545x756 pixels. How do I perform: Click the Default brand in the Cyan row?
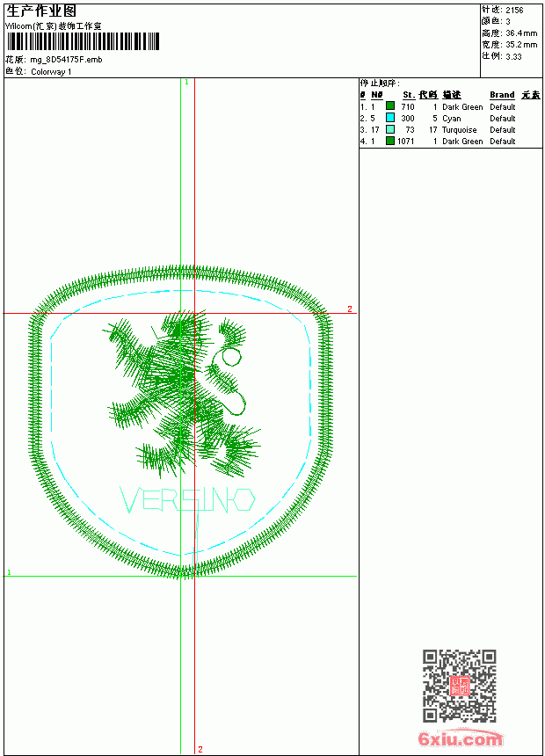click(503, 118)
